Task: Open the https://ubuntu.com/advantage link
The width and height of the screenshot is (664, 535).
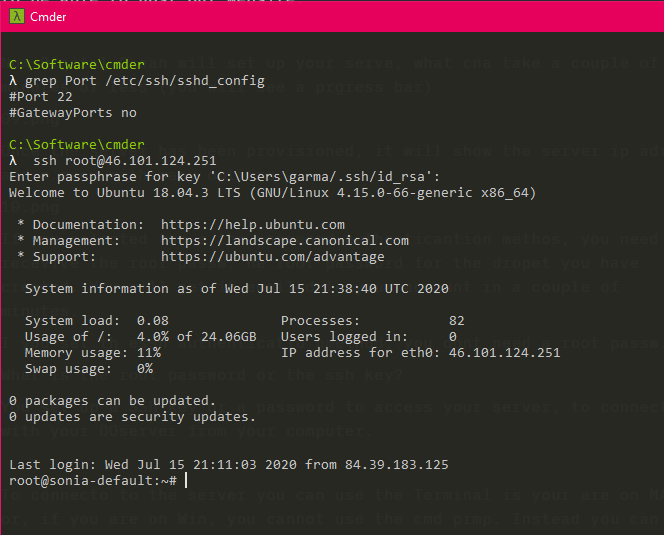Action: [x=273, y=257]
